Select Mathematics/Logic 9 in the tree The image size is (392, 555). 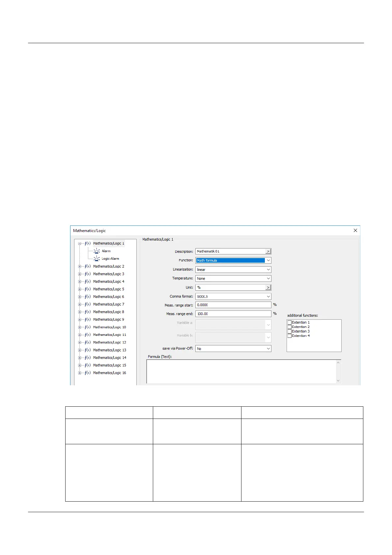point(109,319)
